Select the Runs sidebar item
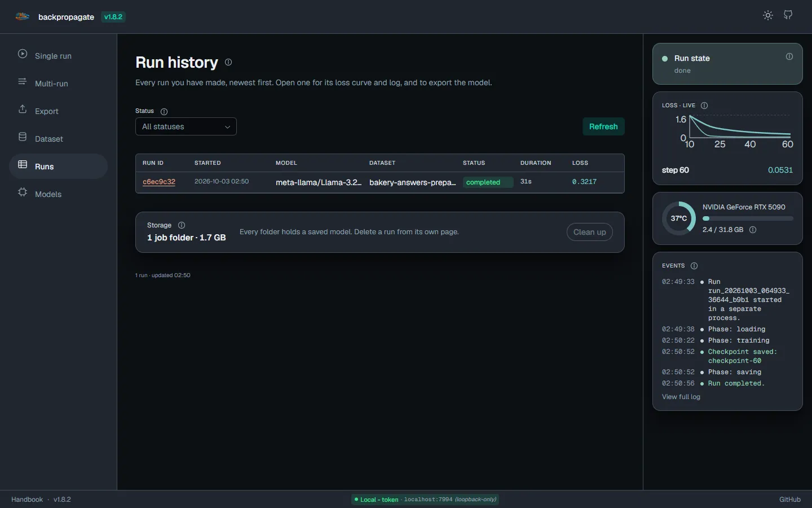This screenshot has height=508, width=812. pyautogui.click(x=58, y=166)
